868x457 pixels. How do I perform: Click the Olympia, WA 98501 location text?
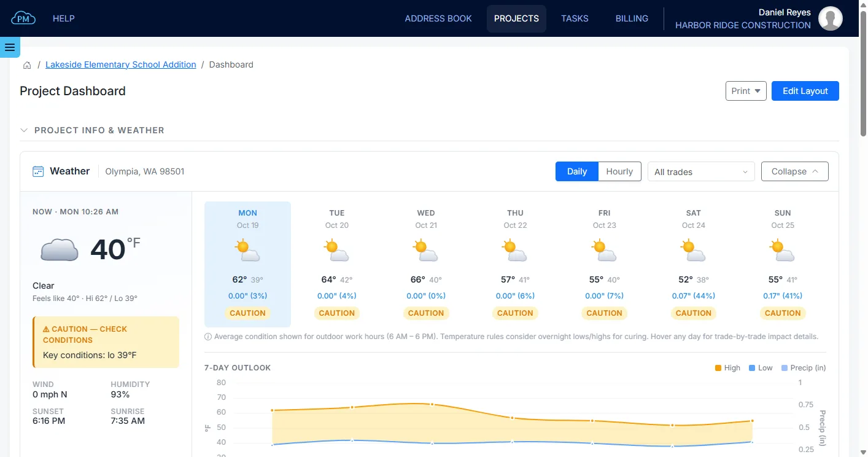click(145, 171)
